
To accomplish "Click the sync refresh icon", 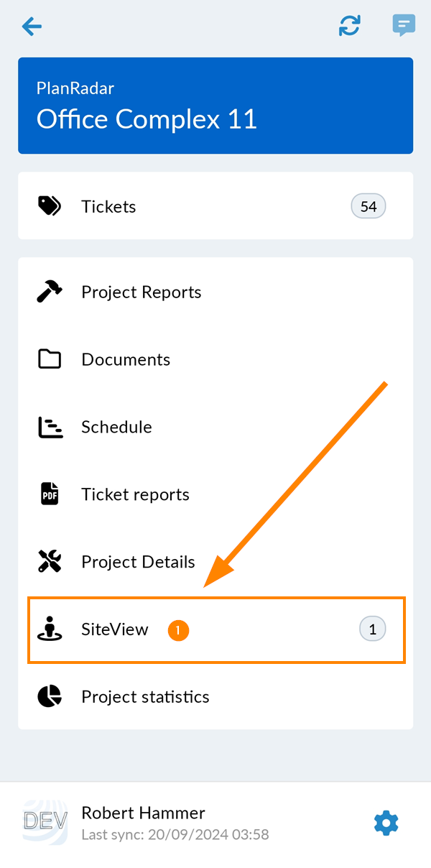I will [x=350, y=26].
